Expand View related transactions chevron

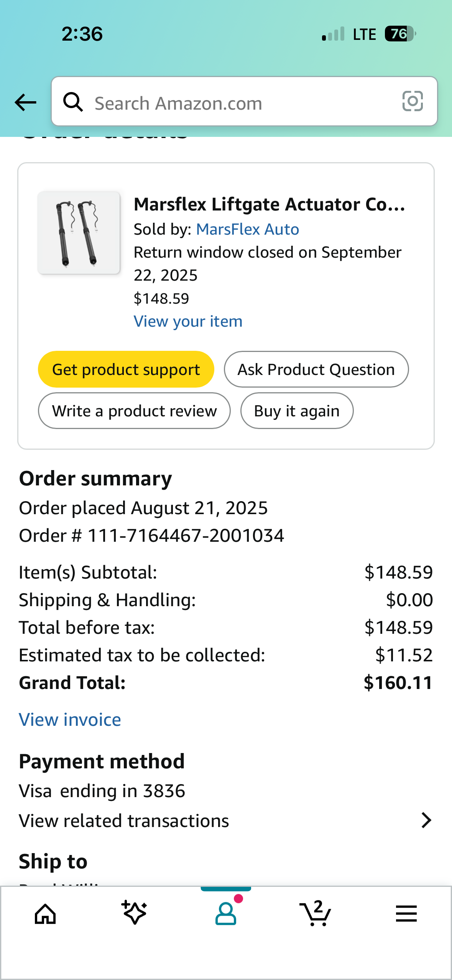(426, 821)
